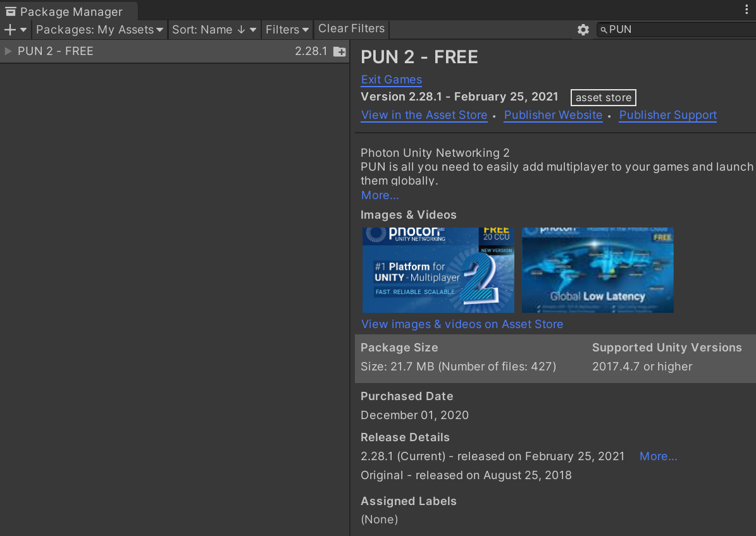Open the Sort: Name dropdown

coord(214,30)
